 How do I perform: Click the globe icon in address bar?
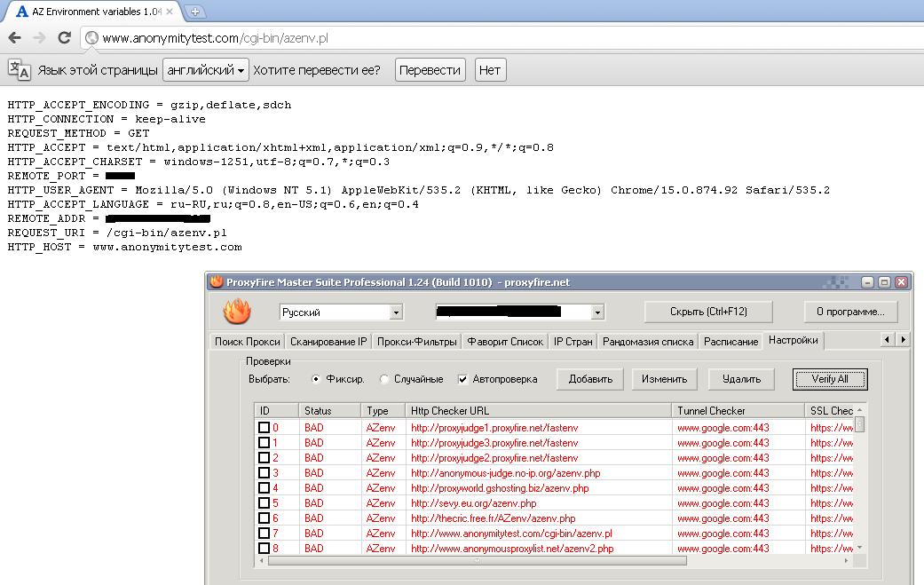coord(91,38)
